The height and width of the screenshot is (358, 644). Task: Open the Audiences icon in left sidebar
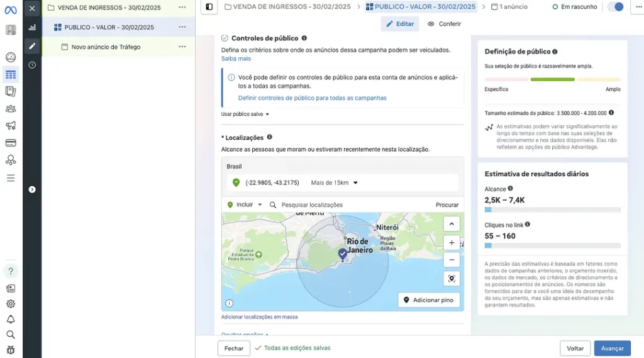[11, 108]
